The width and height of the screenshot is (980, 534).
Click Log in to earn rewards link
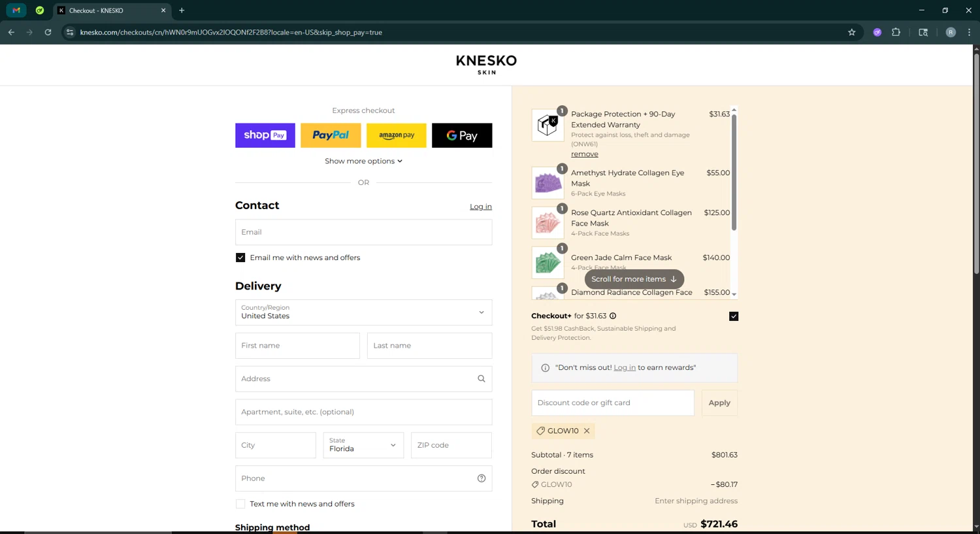pos(625,368)
